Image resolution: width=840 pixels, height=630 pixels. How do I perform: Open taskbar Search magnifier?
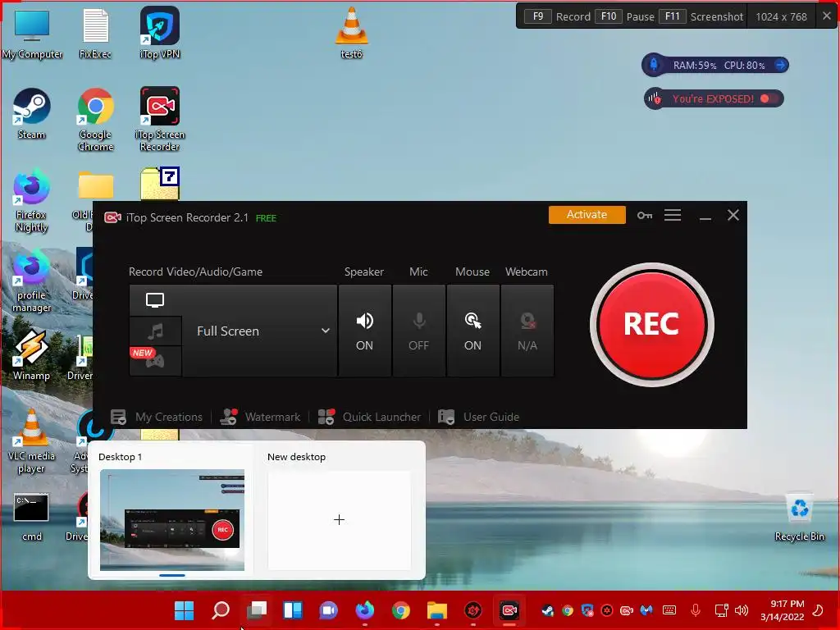221,610
